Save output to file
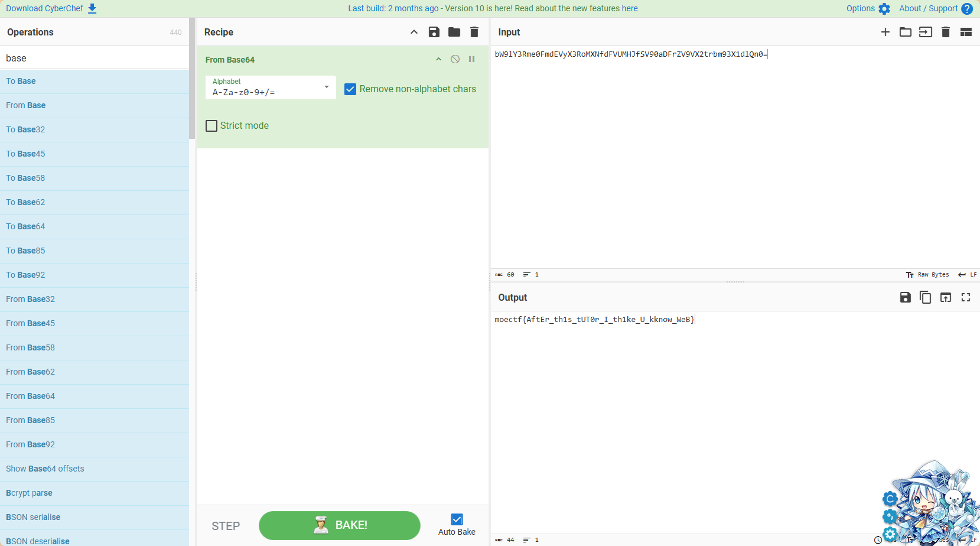The image size is (980, 546). click(x=905, y=297)
